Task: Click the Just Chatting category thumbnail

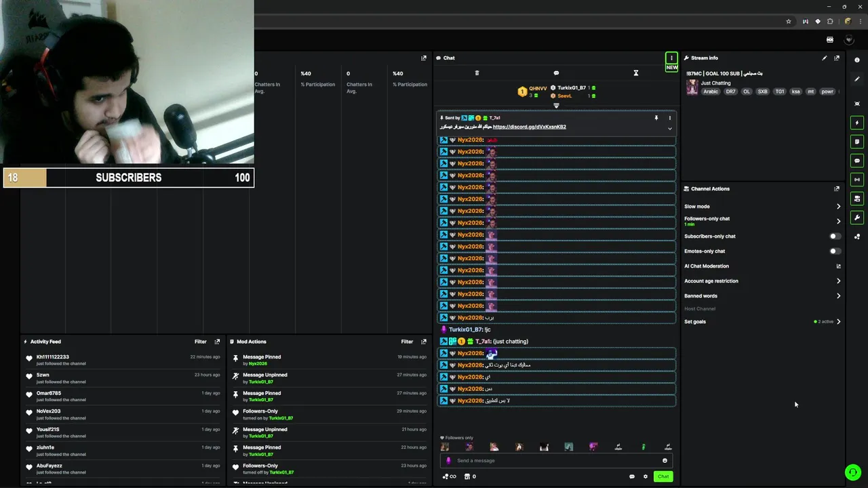Action: point(692,87)
